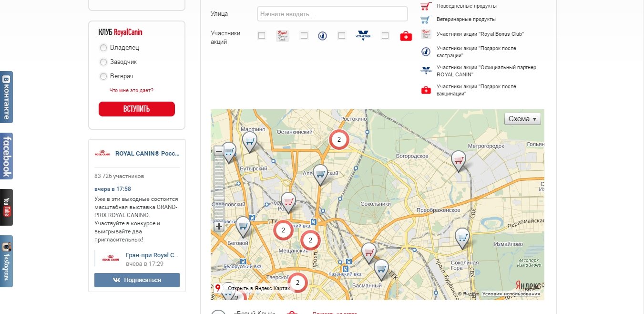Image resolution: width=644 pixels, height=314 pixels.
Task: Click the blue cart marker above Соколиная Гора
Action: click(x=462, y=238)
